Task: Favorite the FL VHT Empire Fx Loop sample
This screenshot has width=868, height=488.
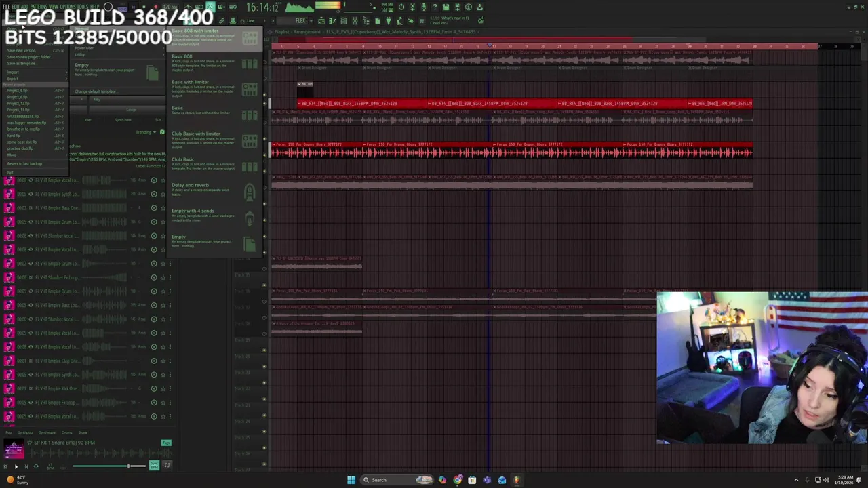Action: [x=163, y=402]
